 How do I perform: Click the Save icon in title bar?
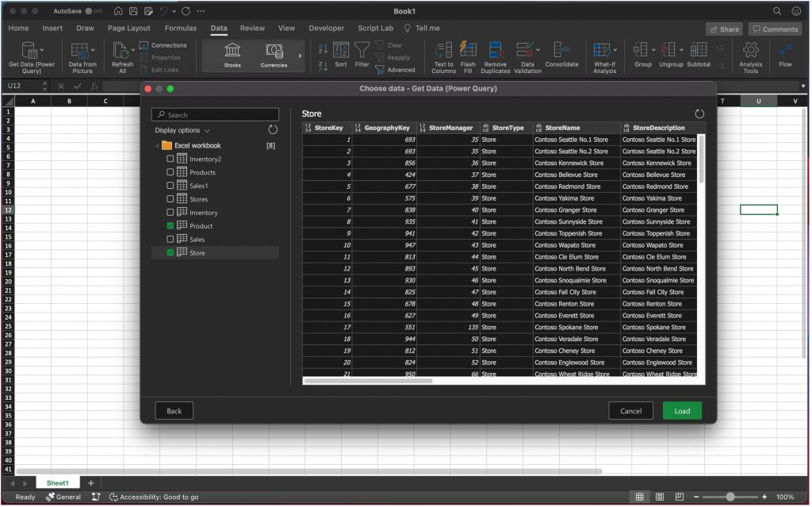(133, 11)
